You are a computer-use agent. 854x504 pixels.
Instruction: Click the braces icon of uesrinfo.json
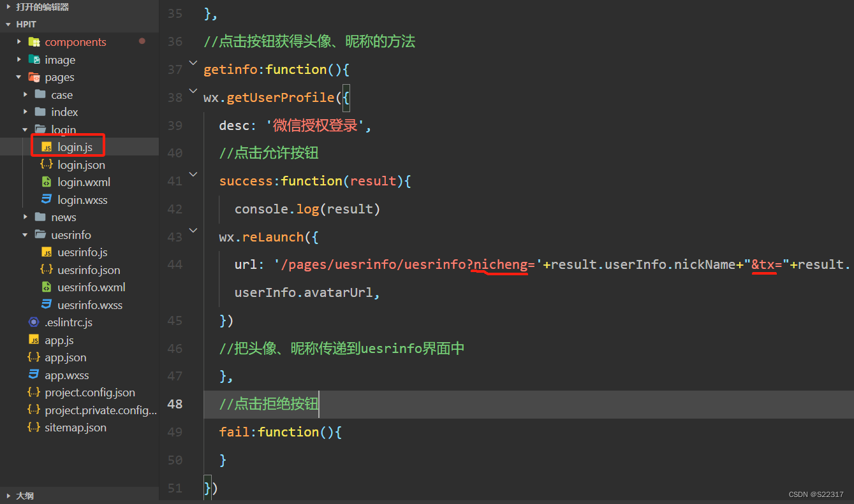pos(47,270)
